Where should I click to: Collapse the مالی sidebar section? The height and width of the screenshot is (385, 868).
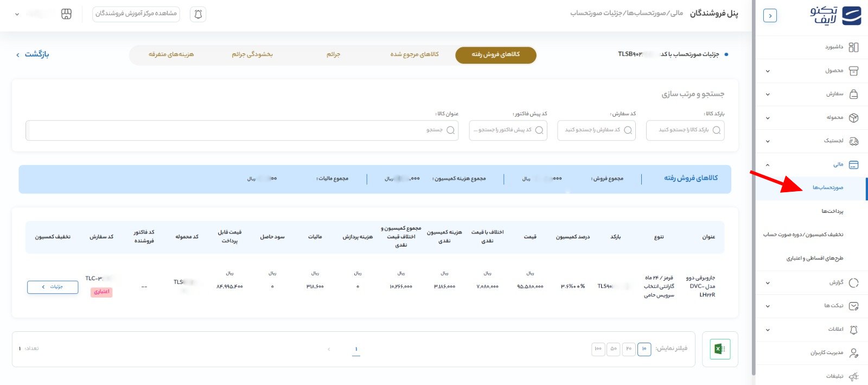point(768,165)
